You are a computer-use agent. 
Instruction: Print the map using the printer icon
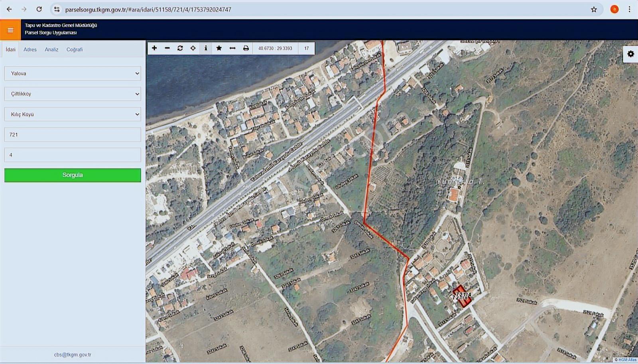tap(246, 48)
